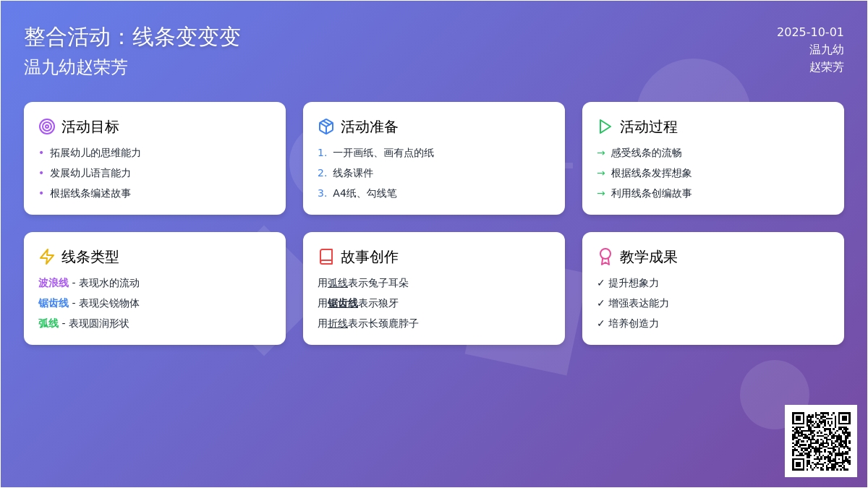
Task: Click the title 整合活动：线条变变变
Action: tap(132, 37)
